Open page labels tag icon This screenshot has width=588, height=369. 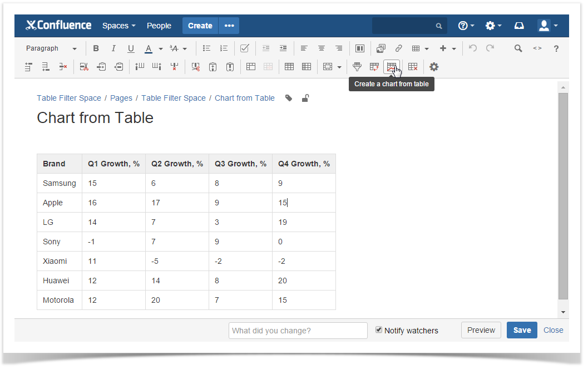click(x=288, y=99)
